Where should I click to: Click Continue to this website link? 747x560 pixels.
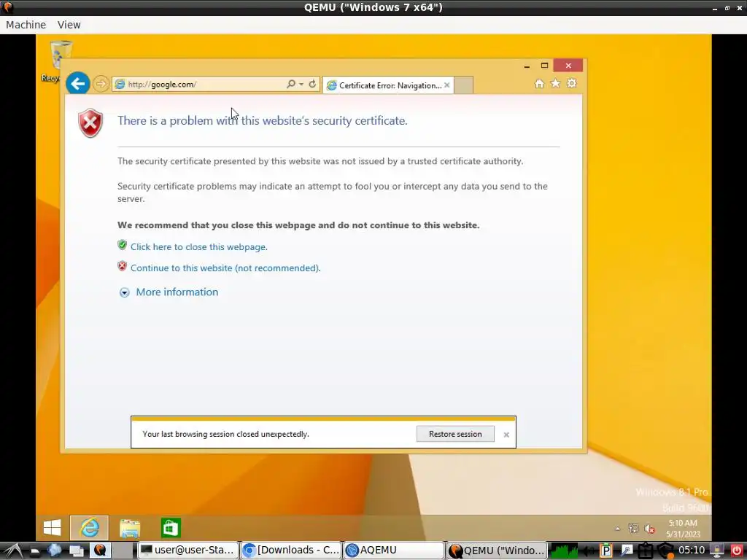(x=225, y=268)
